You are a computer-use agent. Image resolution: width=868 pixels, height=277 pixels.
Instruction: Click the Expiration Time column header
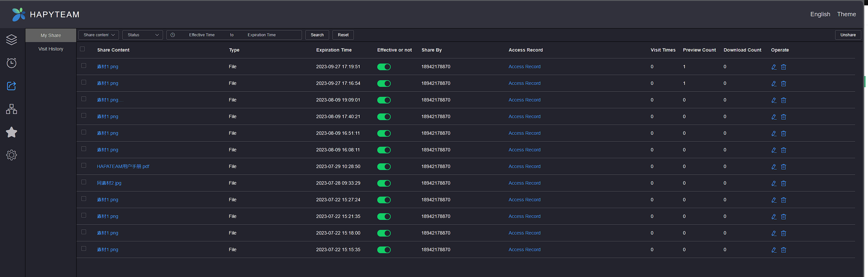click(334, 50)
